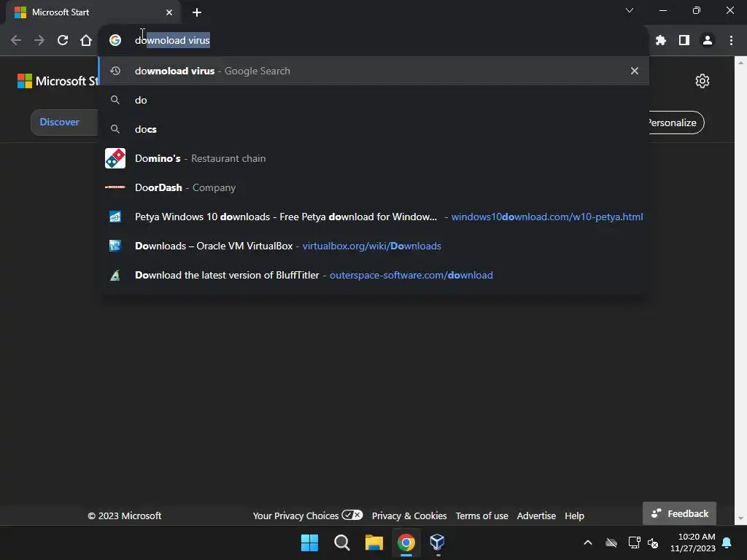Image resolution: width=747 pixels, height=560 pixels.
Task: Select the Domino's Restaurant chain suggestion
Action: 373,158
